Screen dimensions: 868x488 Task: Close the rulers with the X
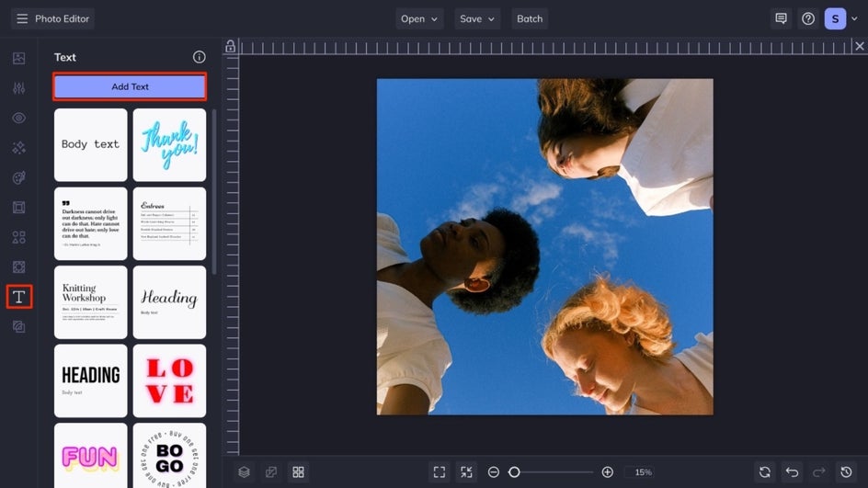859,47
